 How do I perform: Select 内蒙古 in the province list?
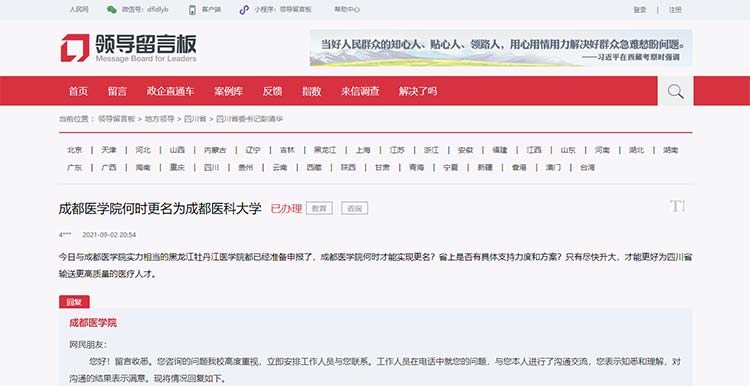coord(215,150)
